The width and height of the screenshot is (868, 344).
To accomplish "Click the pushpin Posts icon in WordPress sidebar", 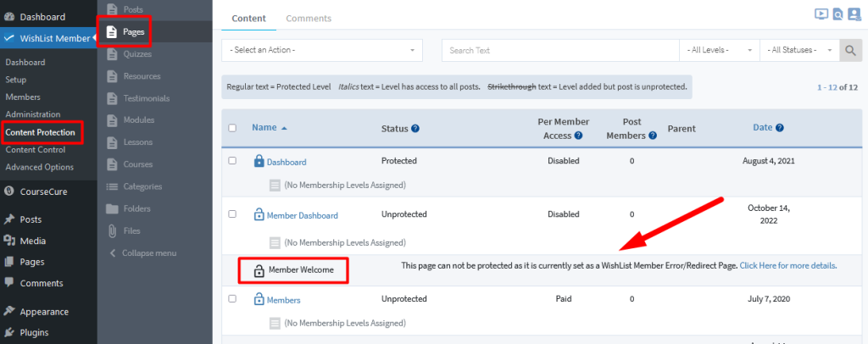I will [9, 219].
